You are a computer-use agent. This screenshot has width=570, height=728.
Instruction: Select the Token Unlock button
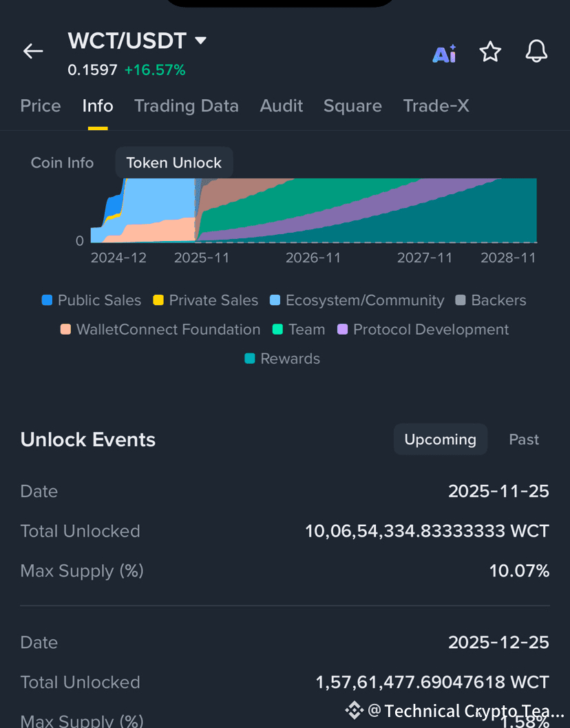tap(174, 163)
